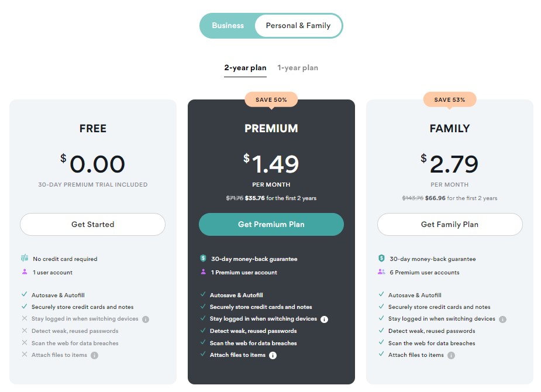Select Personal & Family toggle option
This screenshot has width=541, height=392.
tap(298, 26)
